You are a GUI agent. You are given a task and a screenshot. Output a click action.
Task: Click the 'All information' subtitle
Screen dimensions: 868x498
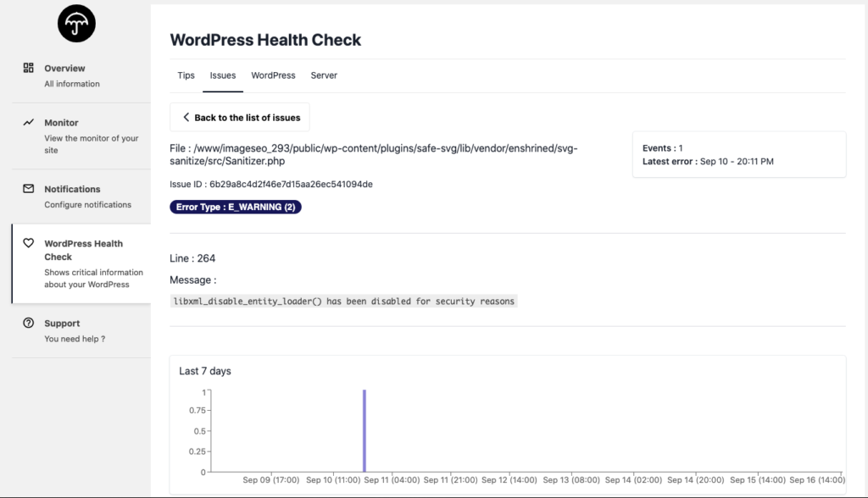[x=72, y=84]
